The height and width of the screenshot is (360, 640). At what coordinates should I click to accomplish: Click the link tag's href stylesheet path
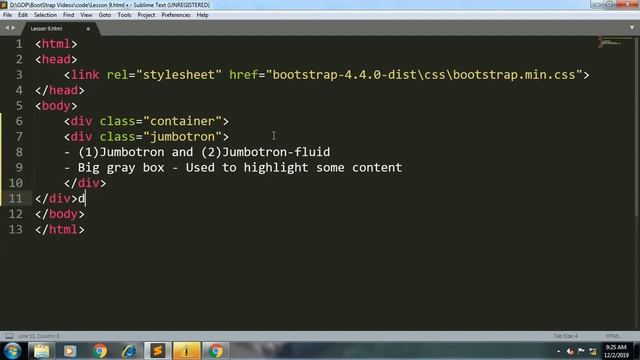[x=424, y=75]
